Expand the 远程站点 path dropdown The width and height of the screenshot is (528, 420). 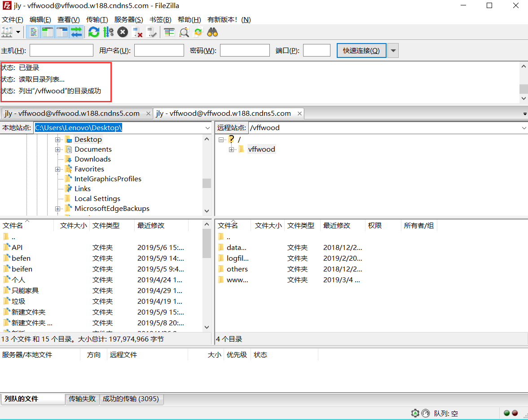tap(524, 128)
